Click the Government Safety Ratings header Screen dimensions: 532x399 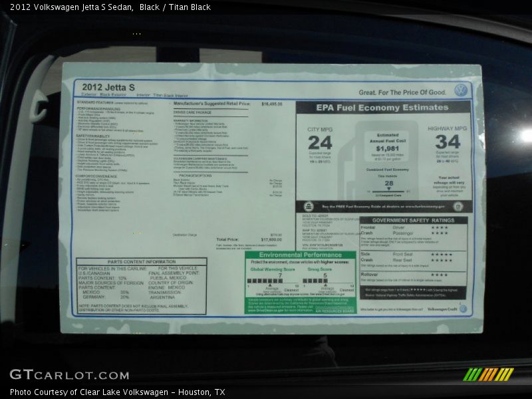tap(413, 220)
